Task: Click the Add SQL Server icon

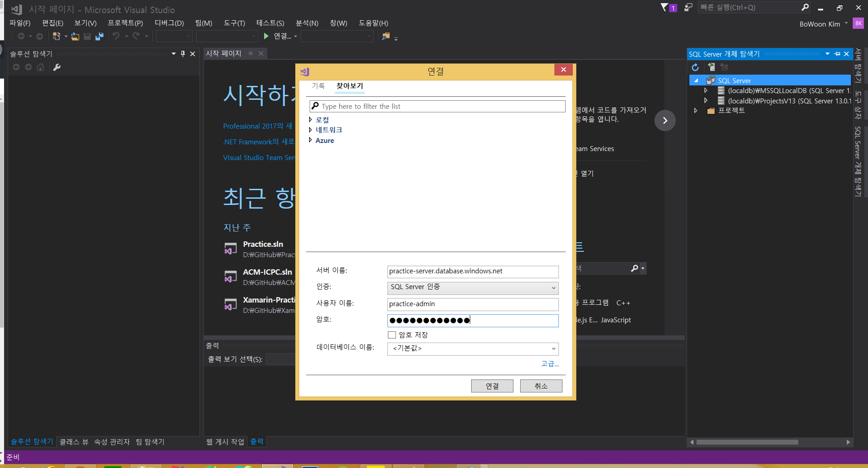Action: point(711,67)
